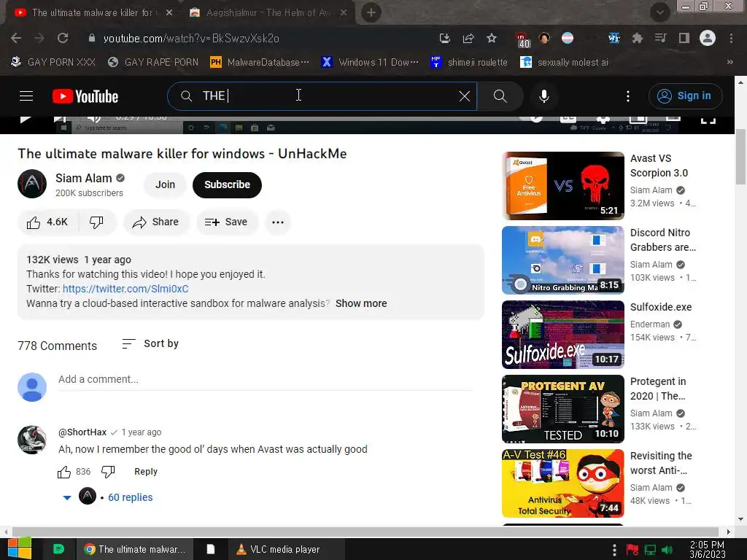Open Chrome media controls icon
Image resolution: width=747 pixels, height=560 pixels.
coord(660,38)
